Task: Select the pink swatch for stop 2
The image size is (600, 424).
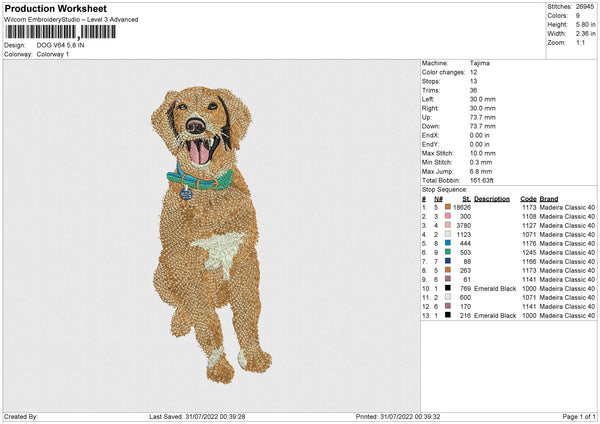Action: pyautogui.click(x=450, y=215)
